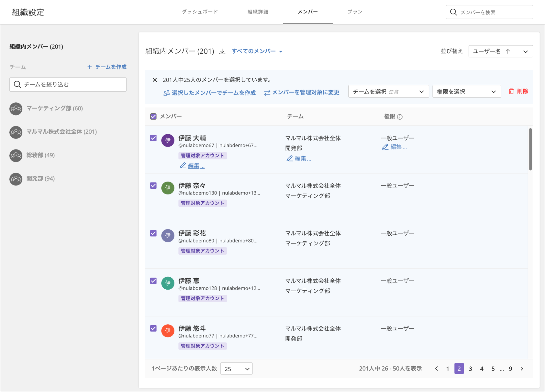Open the プラン tab
This screenshot has width=545, height=392.
[355, 12]
